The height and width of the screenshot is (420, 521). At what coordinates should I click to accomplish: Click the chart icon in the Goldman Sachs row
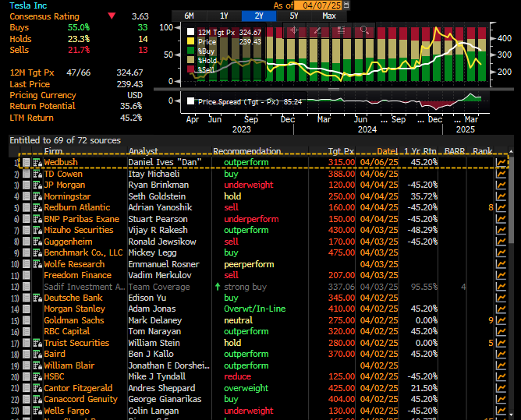pyautogui.click(x=501, y=320)
